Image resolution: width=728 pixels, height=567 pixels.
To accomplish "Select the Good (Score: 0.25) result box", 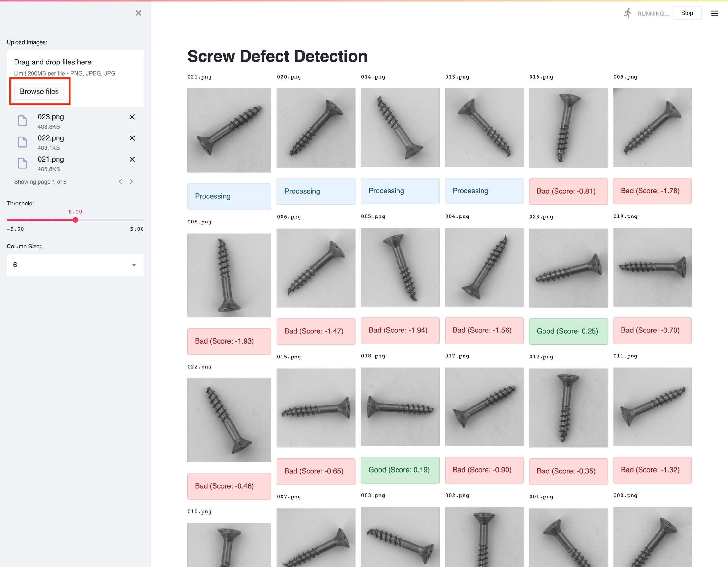I will 568,331.
